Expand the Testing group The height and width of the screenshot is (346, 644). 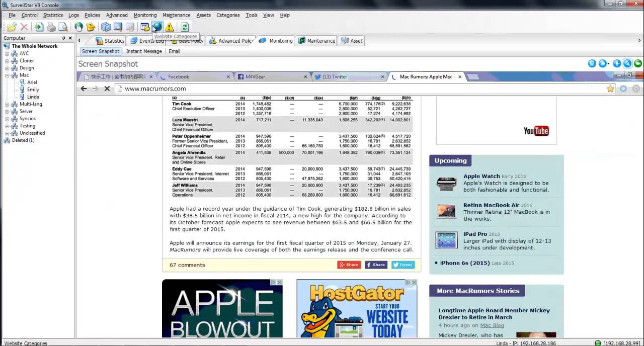pos(8,126)
